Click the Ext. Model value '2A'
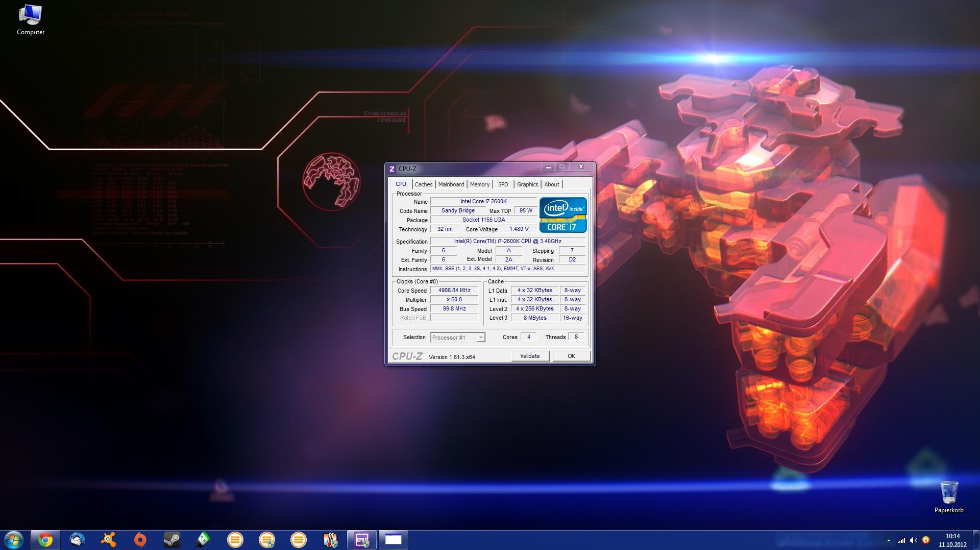Viewport: 980px width, 550px height. click(x=509, y=260)
